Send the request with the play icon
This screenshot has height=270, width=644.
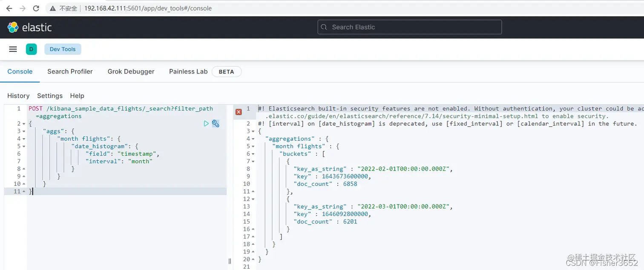click(206, 124)
